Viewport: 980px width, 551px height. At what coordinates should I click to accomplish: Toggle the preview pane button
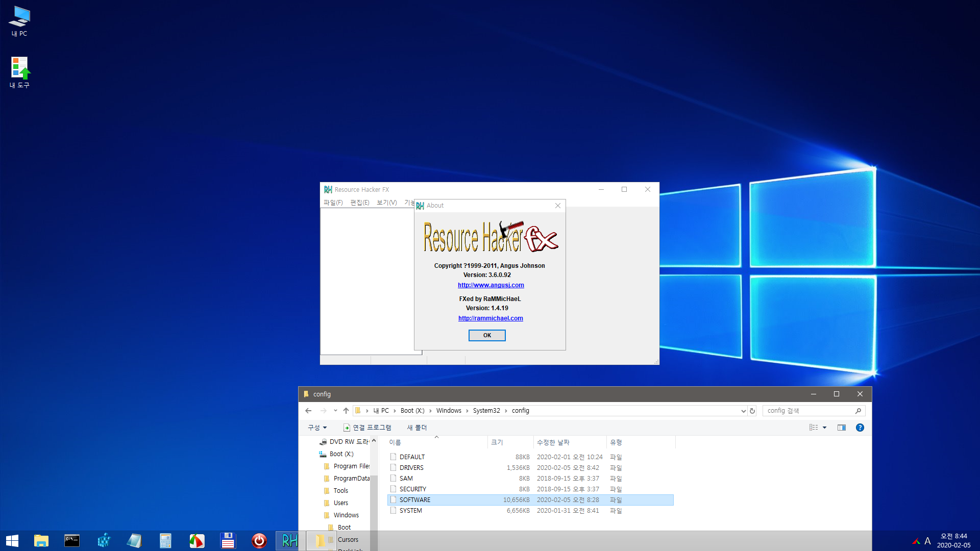(842, 428)
